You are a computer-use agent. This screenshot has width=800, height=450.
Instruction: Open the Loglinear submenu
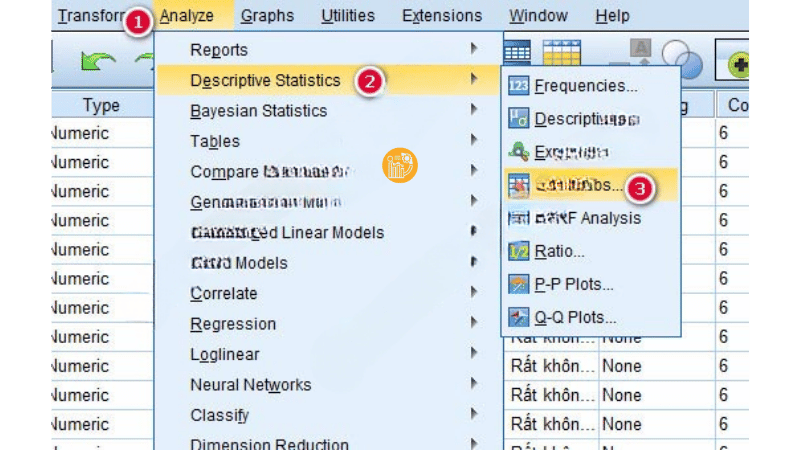tap(328, 354)
